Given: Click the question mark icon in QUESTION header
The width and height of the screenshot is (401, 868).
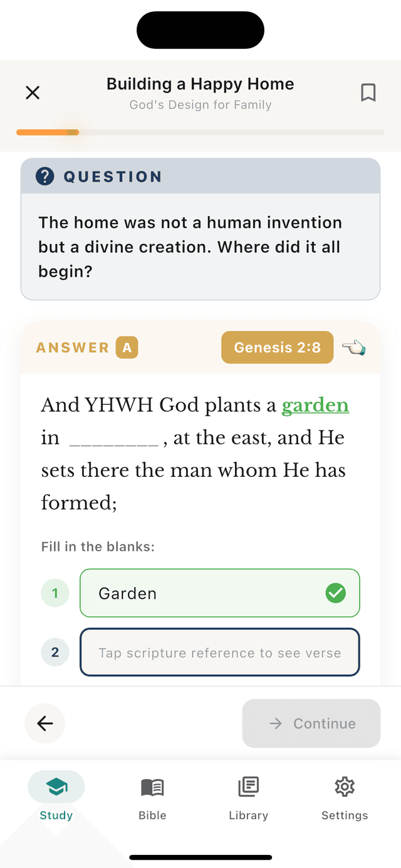Looking at the screenshot, I should 44,176.
